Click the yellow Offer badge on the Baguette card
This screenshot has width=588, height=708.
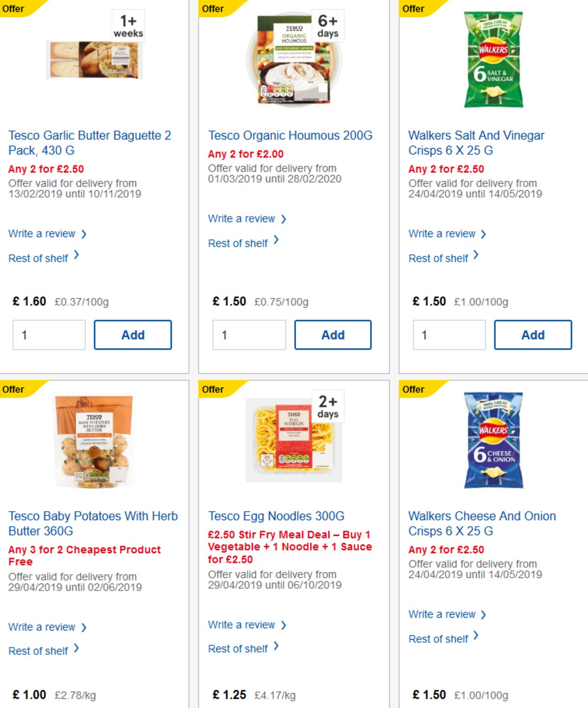[14, 8]
